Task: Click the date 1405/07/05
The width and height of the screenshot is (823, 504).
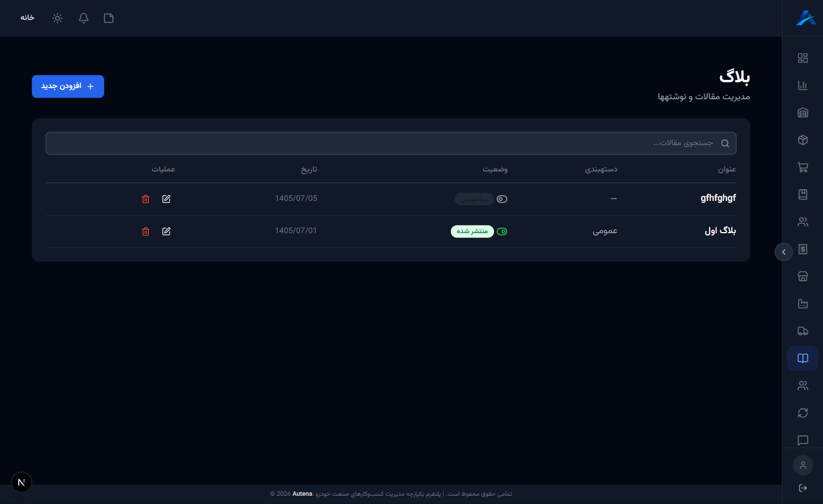Action: pos(296,199)
